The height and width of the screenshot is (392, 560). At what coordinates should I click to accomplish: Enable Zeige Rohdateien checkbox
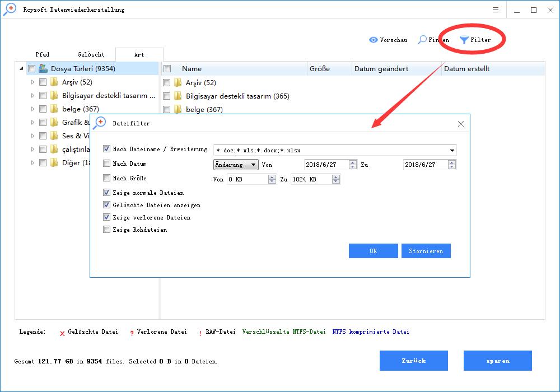(106, 229)
